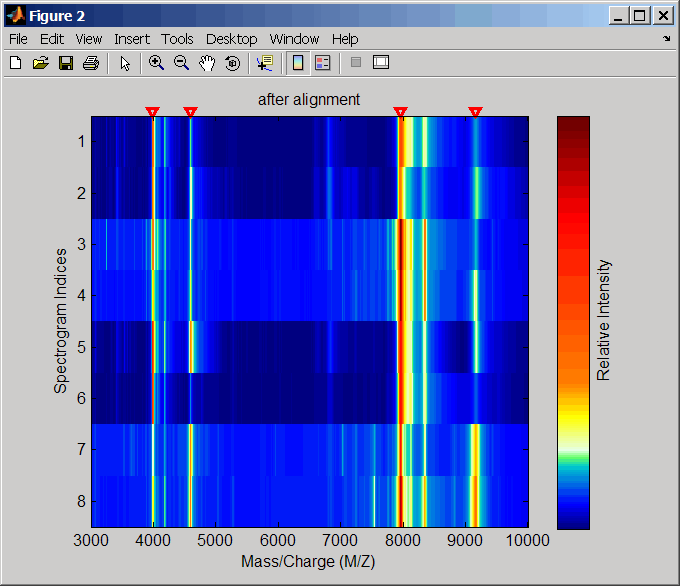Enable the Data Cursor tool
The image size is (680, 586).
click(264, 63)
